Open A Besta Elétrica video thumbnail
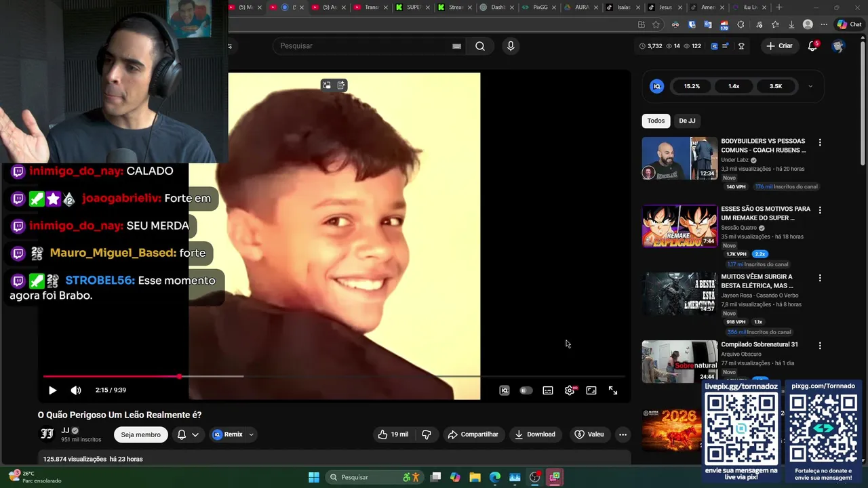Image resolution: width=868 pixels, height=488 pixels. click(679, 294)
